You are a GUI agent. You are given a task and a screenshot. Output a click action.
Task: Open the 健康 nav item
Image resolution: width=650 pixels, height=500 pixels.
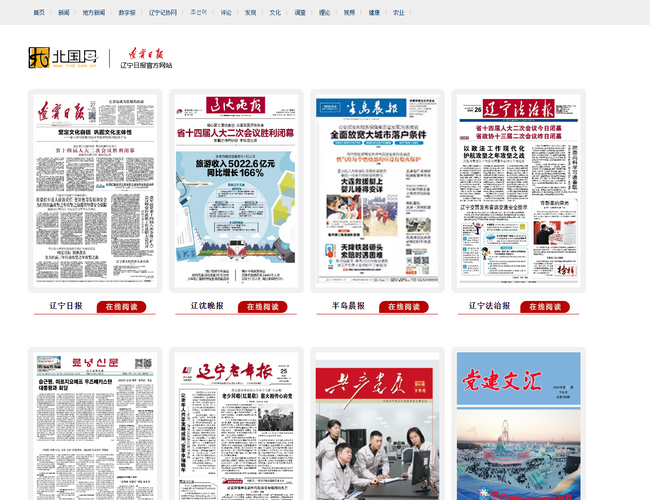374,12
